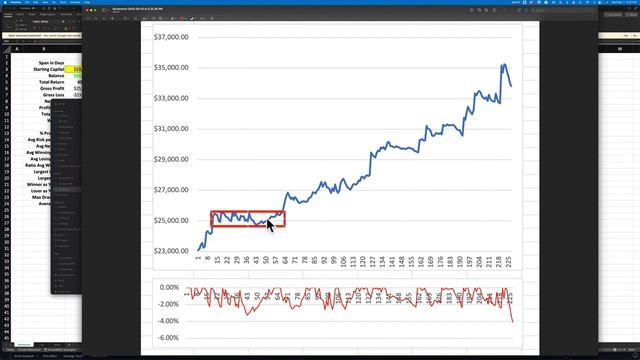Viewport: 640px width, 360px height.
Task: Toggle Preview's sidebar view button
Action: (x=104, y=10)
